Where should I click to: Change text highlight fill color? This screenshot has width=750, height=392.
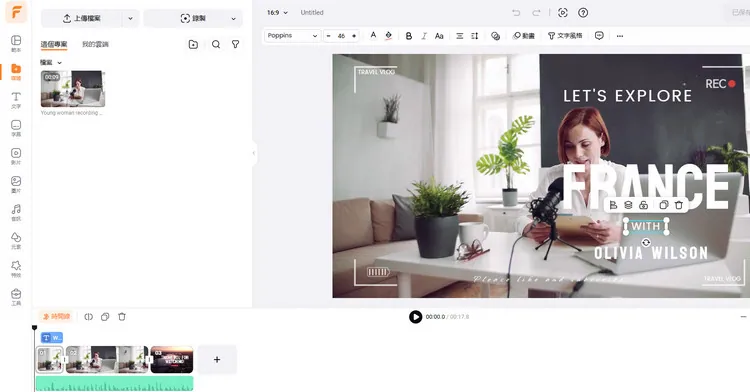pos(388,35)
